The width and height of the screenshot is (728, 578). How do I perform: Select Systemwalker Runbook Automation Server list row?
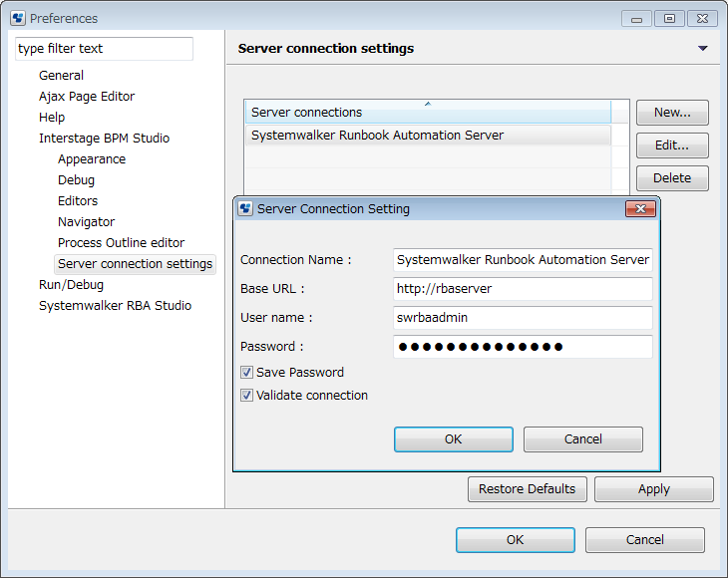tap(428, 135)
